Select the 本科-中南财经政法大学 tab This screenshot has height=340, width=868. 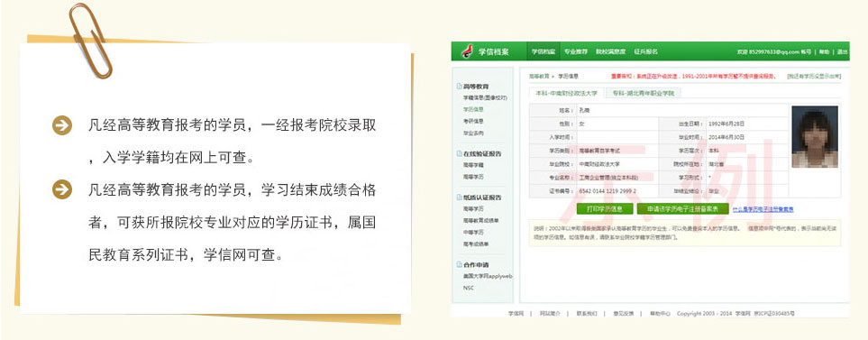coord(566,94)
